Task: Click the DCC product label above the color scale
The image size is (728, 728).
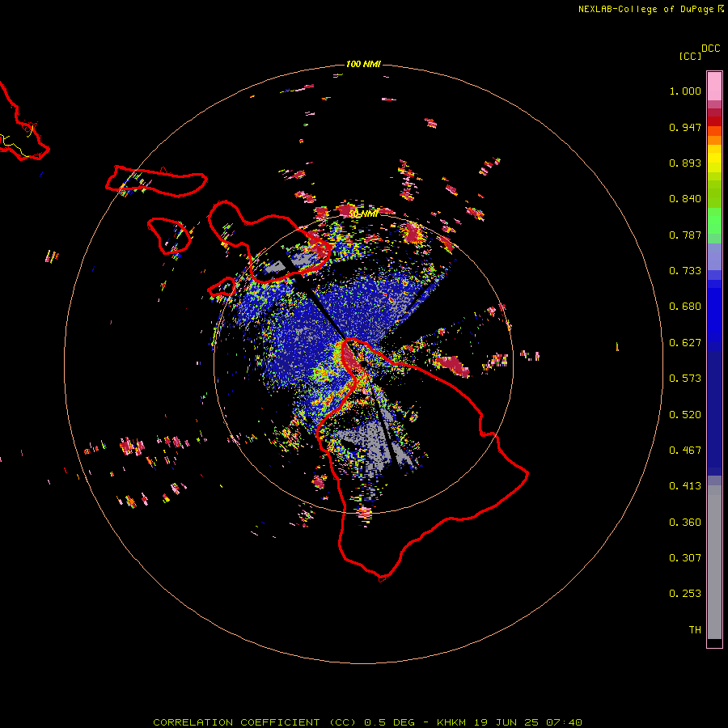Action: tap(710, 49)
